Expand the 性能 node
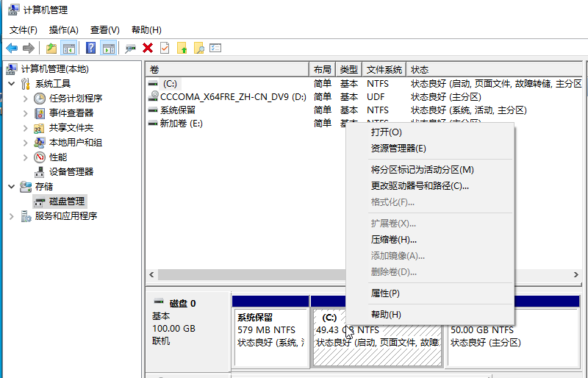Viewport: 588px width, 378px height. [x=25, y=157]
